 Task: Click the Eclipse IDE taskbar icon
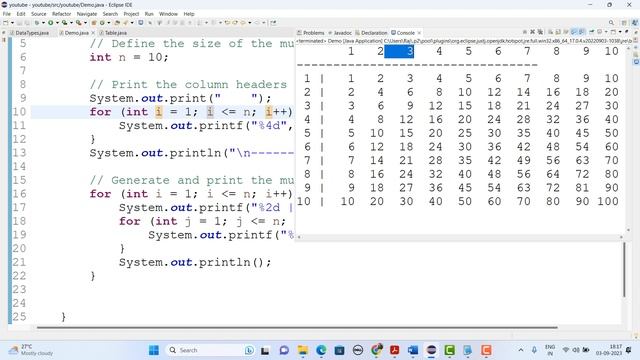(431, 350)
